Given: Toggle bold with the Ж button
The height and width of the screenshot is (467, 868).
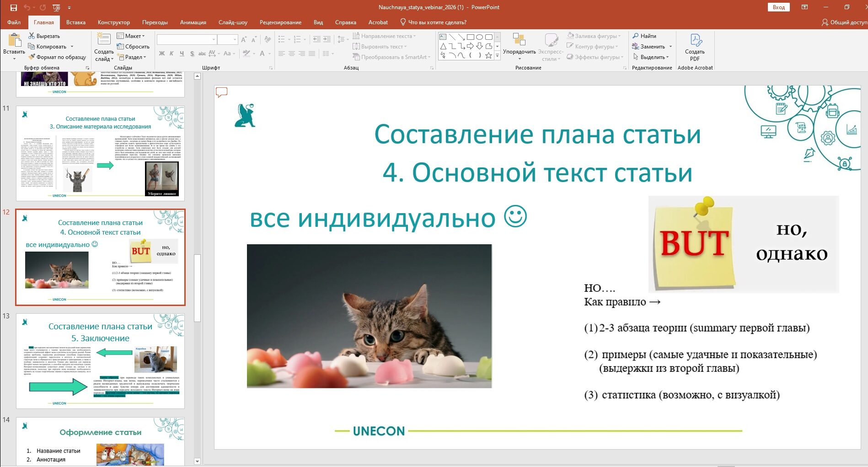Looking at the screenshot, I should point(162,54).
